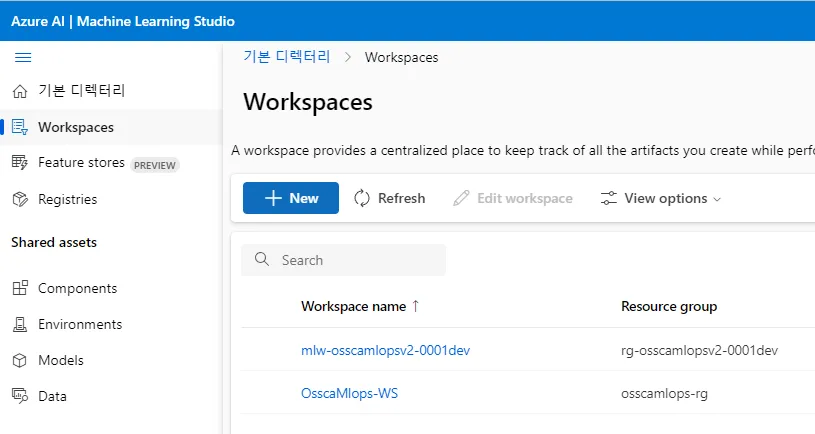Refresh the workspaces list

tap(389, 198)
